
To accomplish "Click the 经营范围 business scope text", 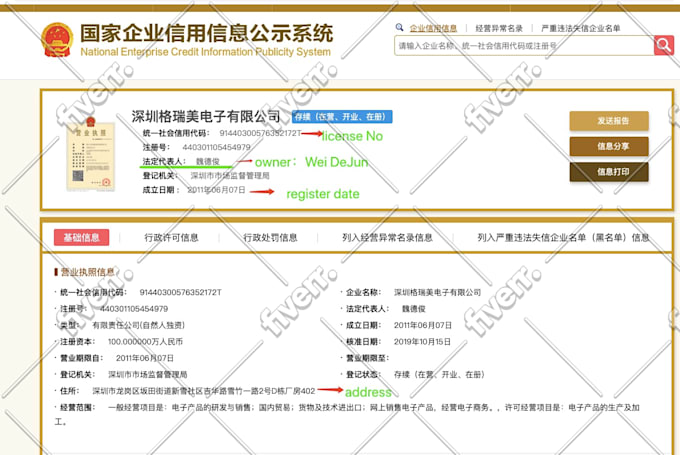I will tap(347, 414).
